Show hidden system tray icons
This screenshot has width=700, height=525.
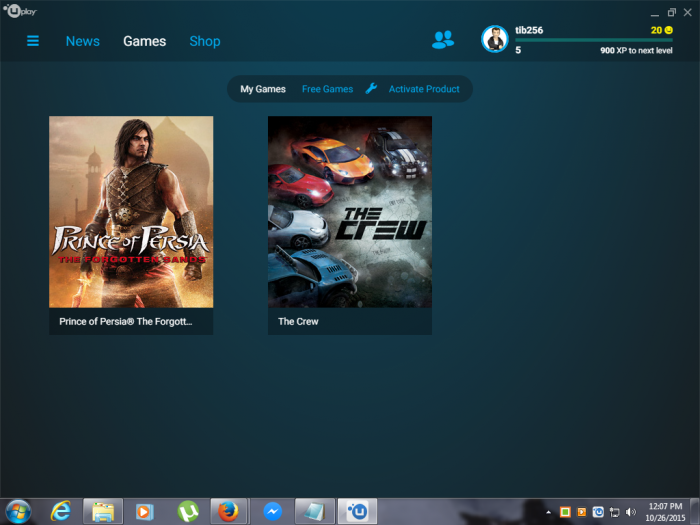(548, 512)
